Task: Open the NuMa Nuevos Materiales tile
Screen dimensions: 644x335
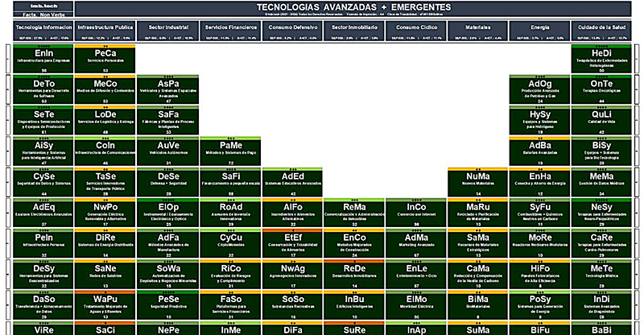Action: (x=477, y=180)
